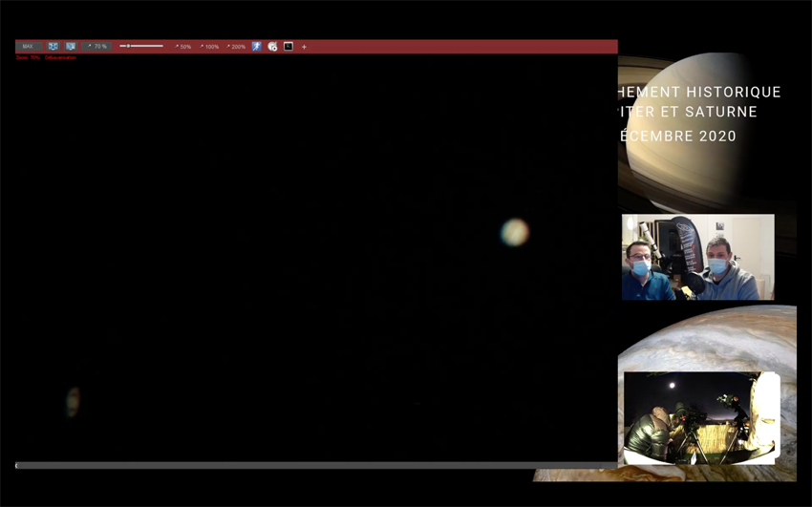Click the MAX button in toolbar
The height and width of the screenshot is (507, 812).
click(29, 47)
